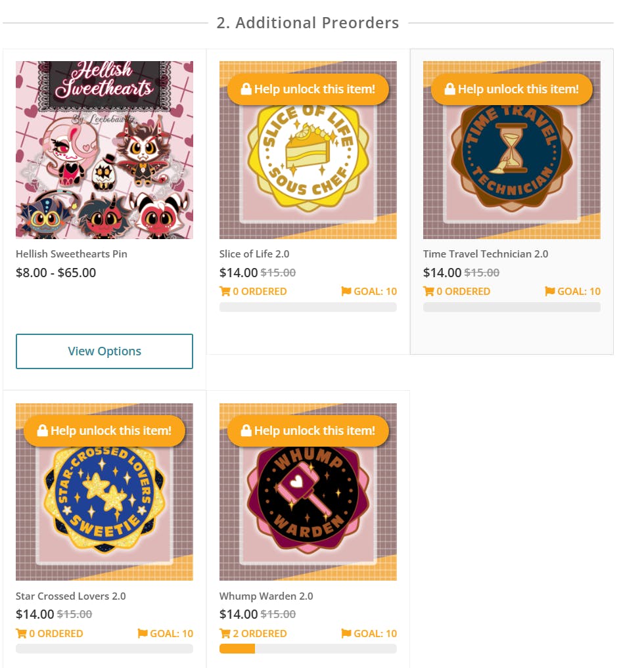The image size is (644, 668).
Task: Open the Hellish Sweethearts Pin title link
Action: point(71,254)
